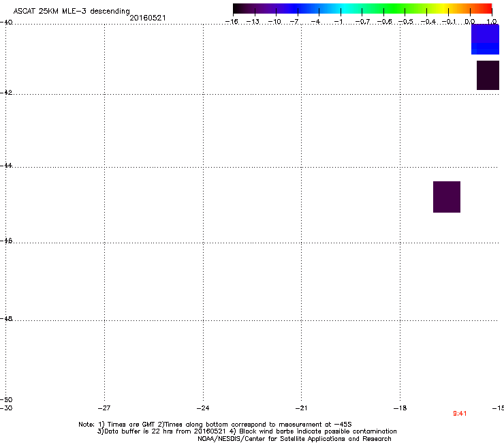Click the -0.5 value on the color scale
The width and height of the screenshot is (504, 443).
406,22
